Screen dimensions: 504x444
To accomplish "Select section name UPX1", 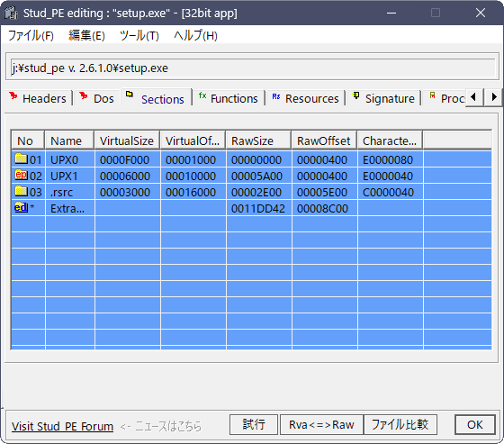I will click(x=64, y=176).
